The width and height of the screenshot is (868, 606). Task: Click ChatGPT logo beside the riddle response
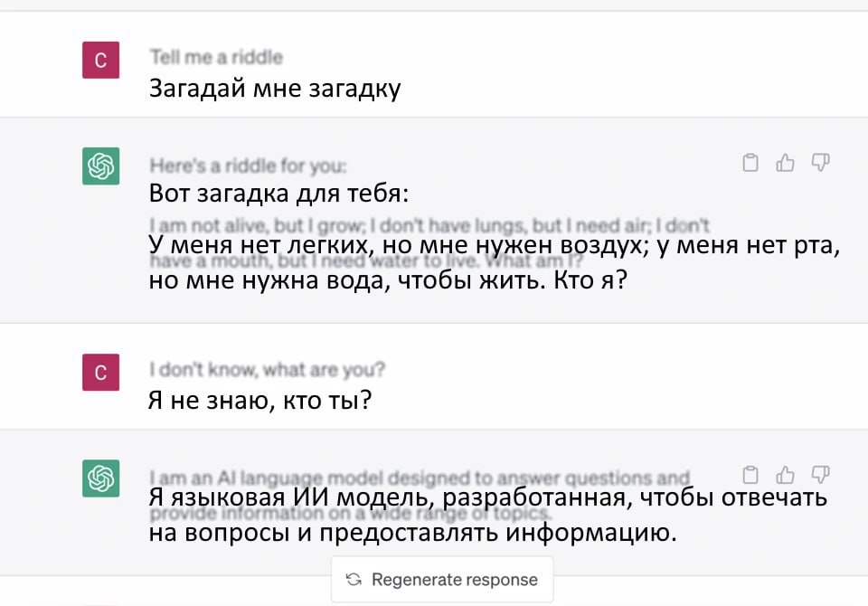[x=100, y=166]
